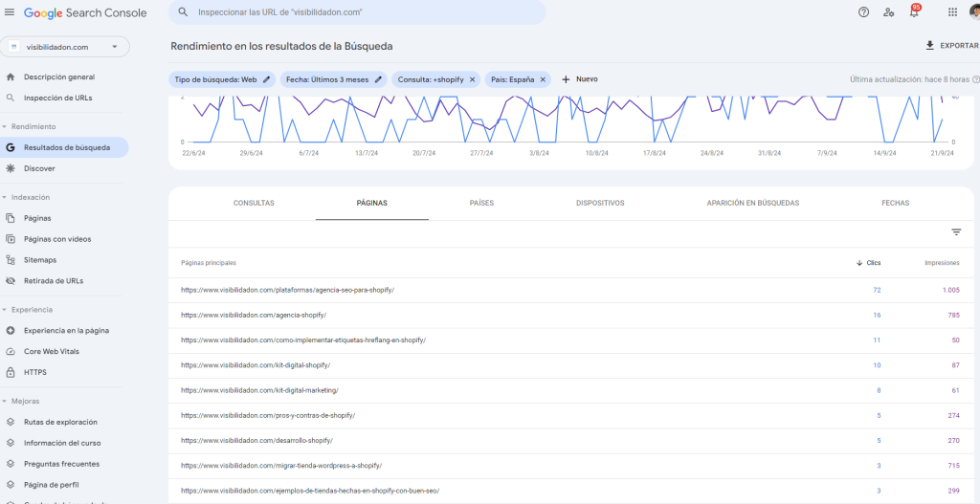Switch to the Dispositivos tab
This screenshot has width=980, height=504.
coord(600,203)
